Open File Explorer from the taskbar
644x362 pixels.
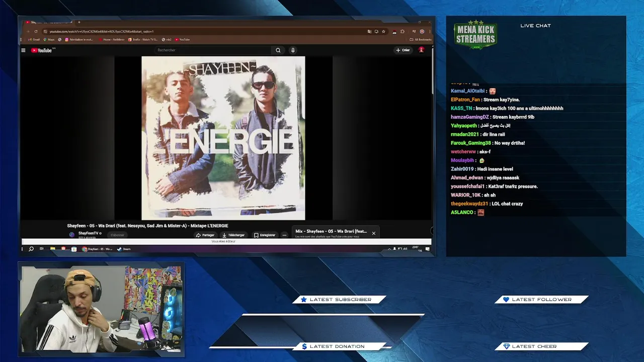coord(52,249)
